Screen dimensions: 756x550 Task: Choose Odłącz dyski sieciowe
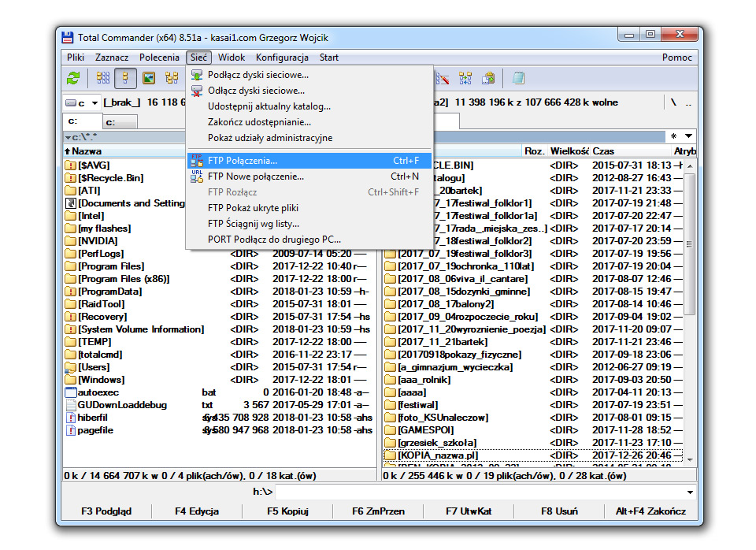(309, 91)
